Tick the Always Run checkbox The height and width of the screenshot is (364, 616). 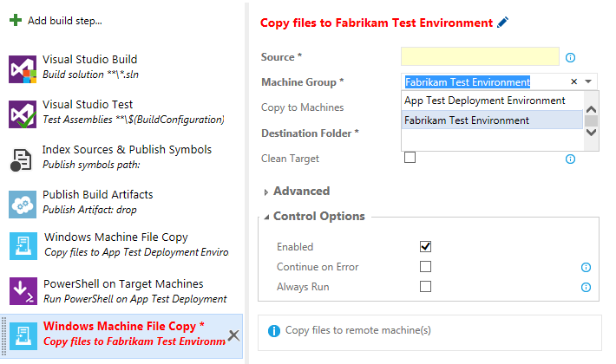pyautogui.click(x=425, y=287)
